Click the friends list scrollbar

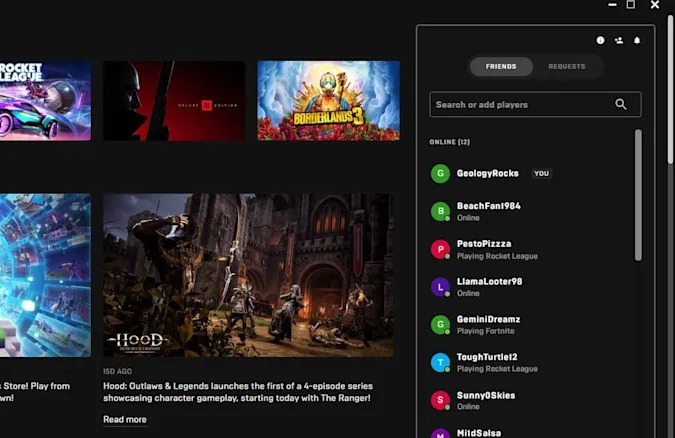pos(638,195)
